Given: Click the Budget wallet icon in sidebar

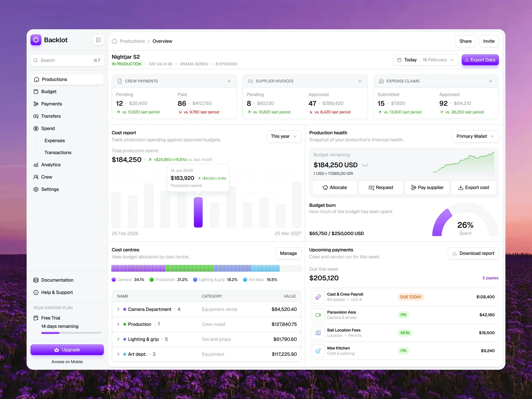Looking at the screenshot, I should [36, 92].
